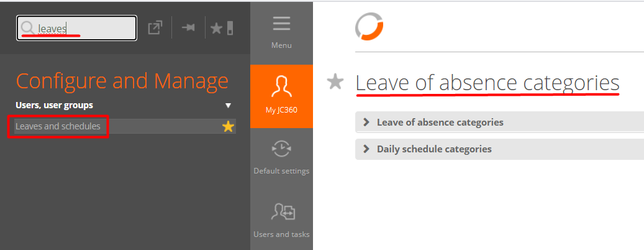
Task: Click the large Leave of absence categories title
Action: tap(488, 83)
